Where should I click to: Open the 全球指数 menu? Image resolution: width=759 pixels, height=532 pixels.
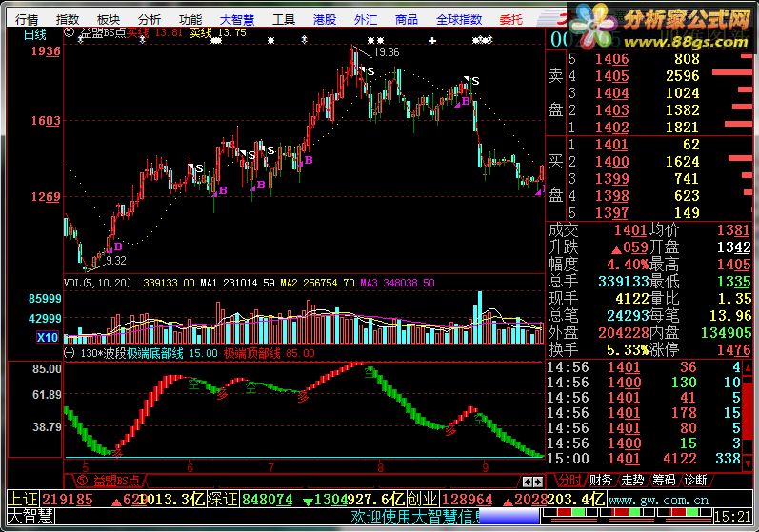click(x=459, y=19)
